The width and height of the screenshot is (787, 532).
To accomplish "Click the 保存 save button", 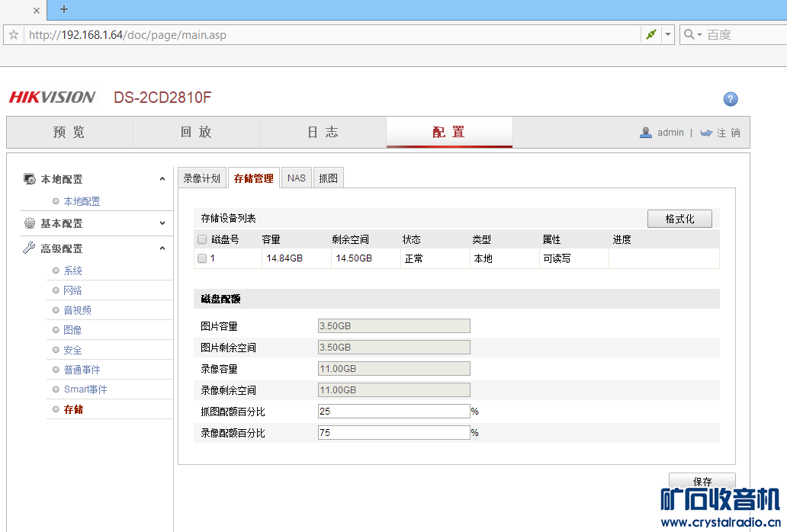I will point(702,481).
